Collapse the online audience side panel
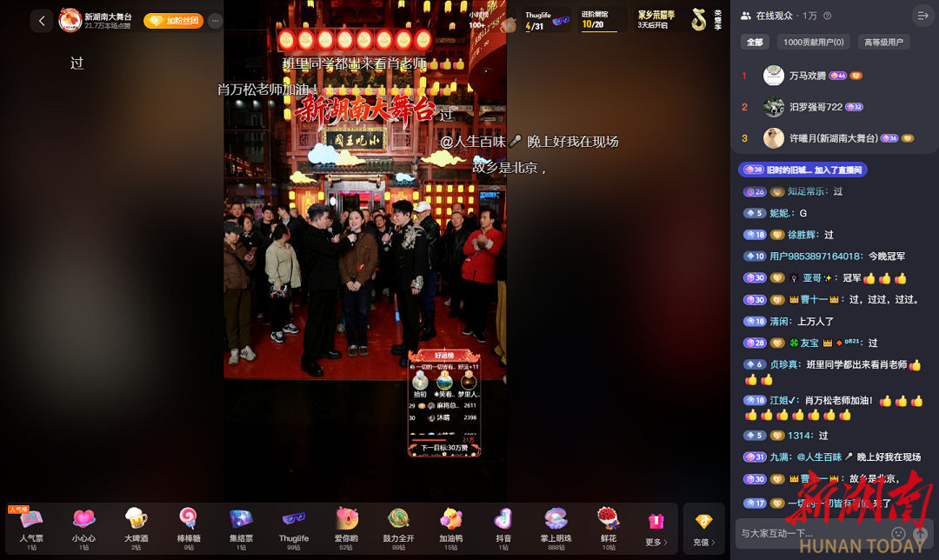Screen dimensions: 939x560 pos(922,16)
